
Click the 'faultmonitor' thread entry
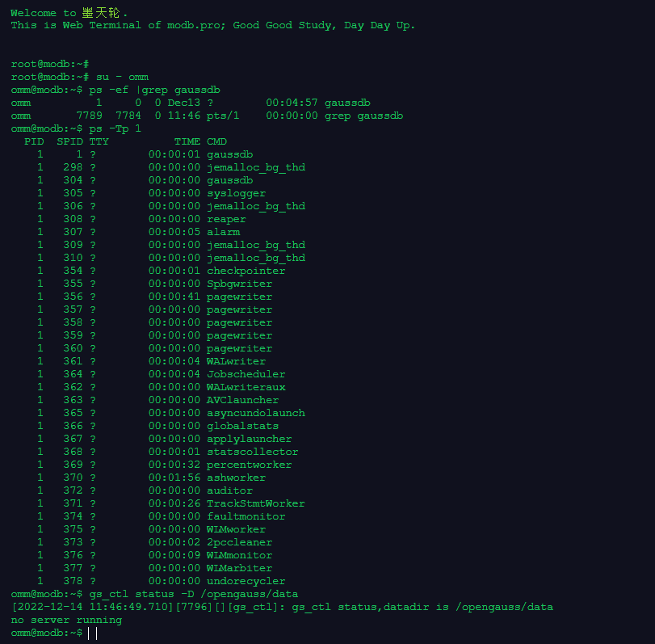point(246,516)
